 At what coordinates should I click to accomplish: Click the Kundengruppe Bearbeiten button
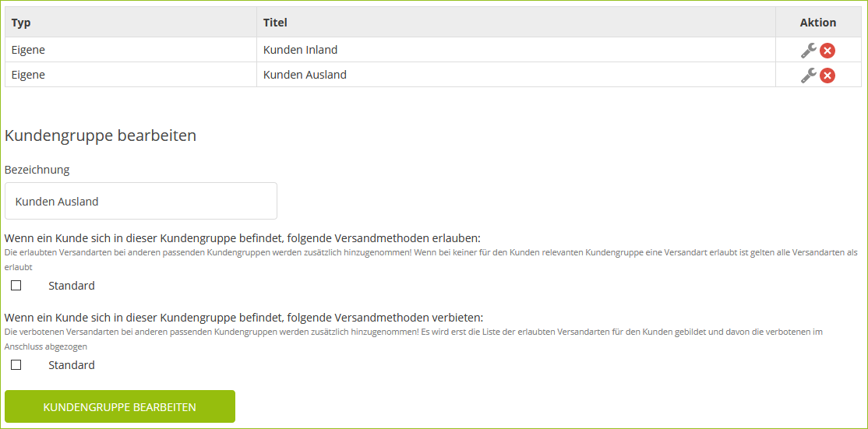pyautogui.click(x=119, y=407)
